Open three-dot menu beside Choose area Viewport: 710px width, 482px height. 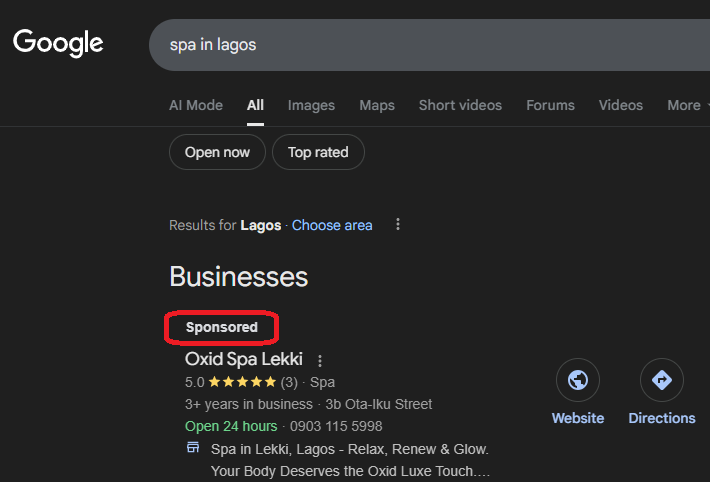(x=398, y=225)
